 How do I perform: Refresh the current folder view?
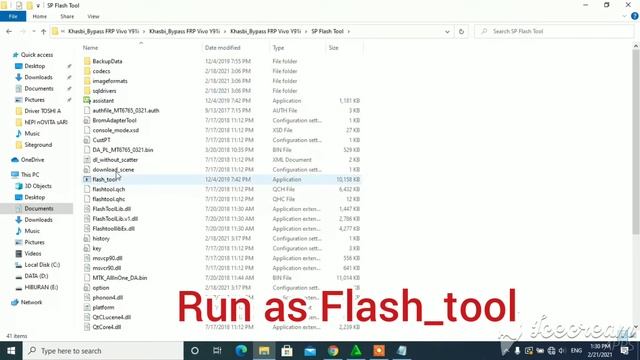(x=461, y=31)
